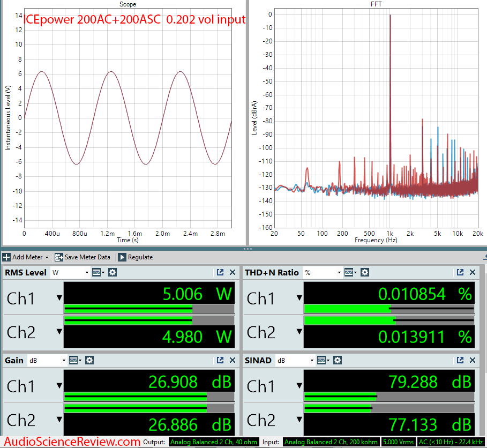
Task: Close the RMS Level meter
Action: (233, 272)
